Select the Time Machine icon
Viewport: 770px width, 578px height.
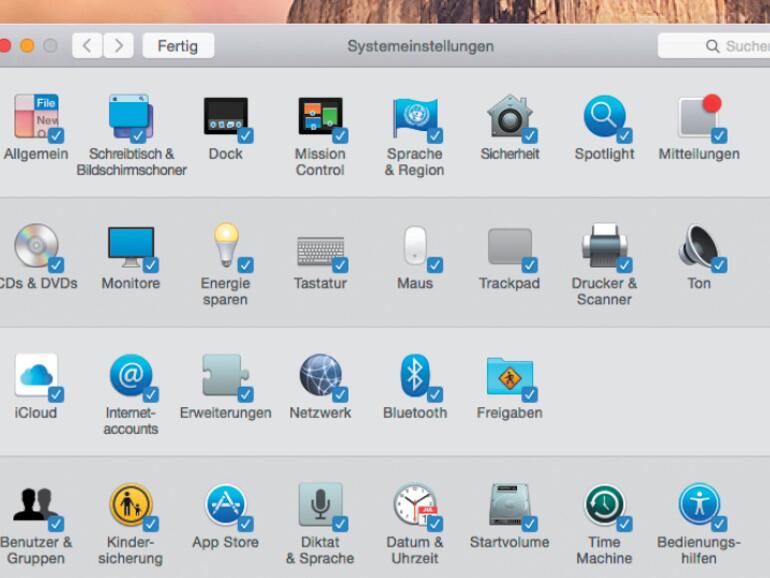(x=603, y=505)
